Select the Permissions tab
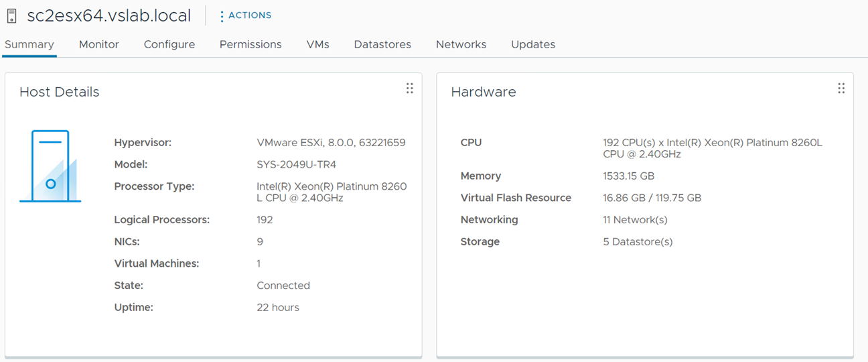The image size is (868, 362). point(250,44)
